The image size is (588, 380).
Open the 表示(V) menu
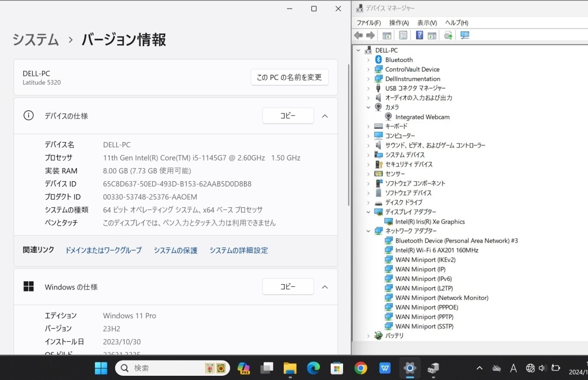pos(426,22)
